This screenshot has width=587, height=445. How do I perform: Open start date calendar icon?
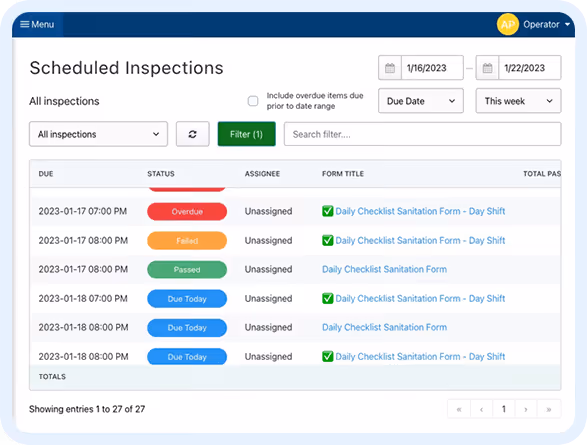(390, 68)
